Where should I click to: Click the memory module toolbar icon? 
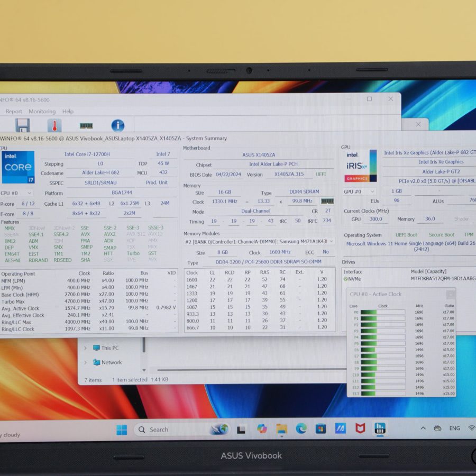coord(86,125)
